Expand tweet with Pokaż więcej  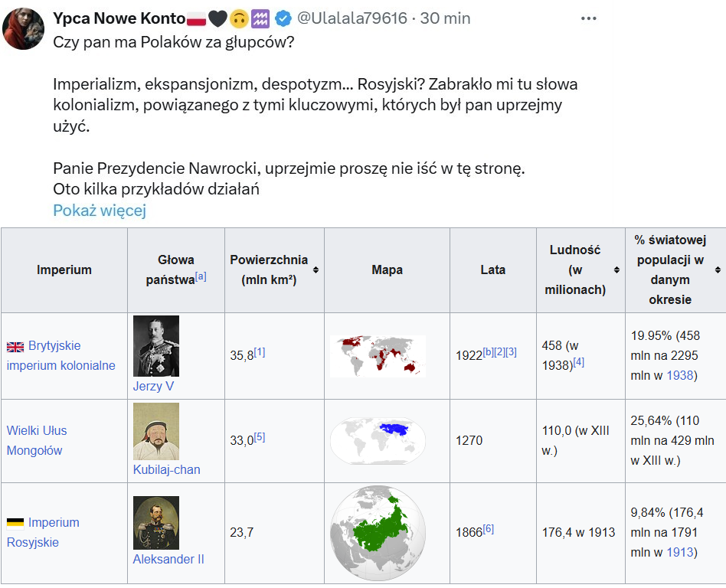(100, 211)
